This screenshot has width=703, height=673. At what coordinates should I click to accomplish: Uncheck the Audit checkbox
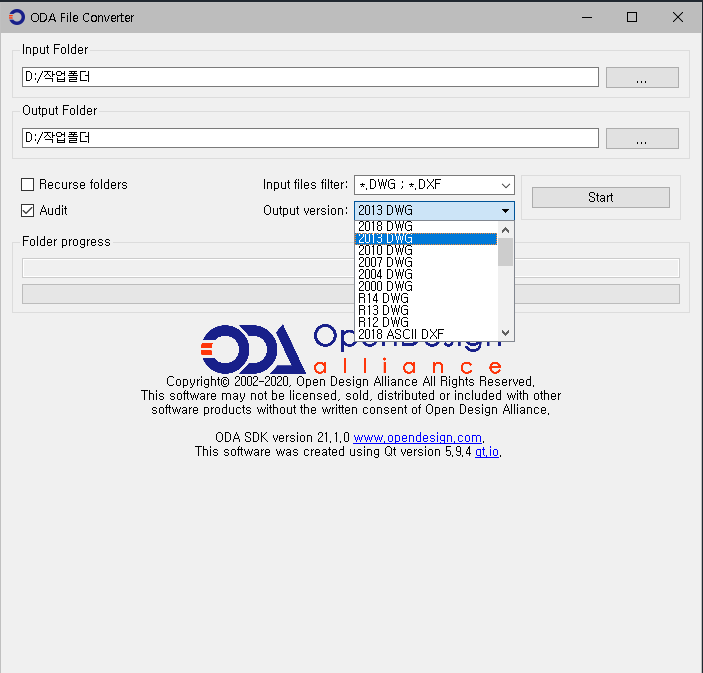coord(27,210)
